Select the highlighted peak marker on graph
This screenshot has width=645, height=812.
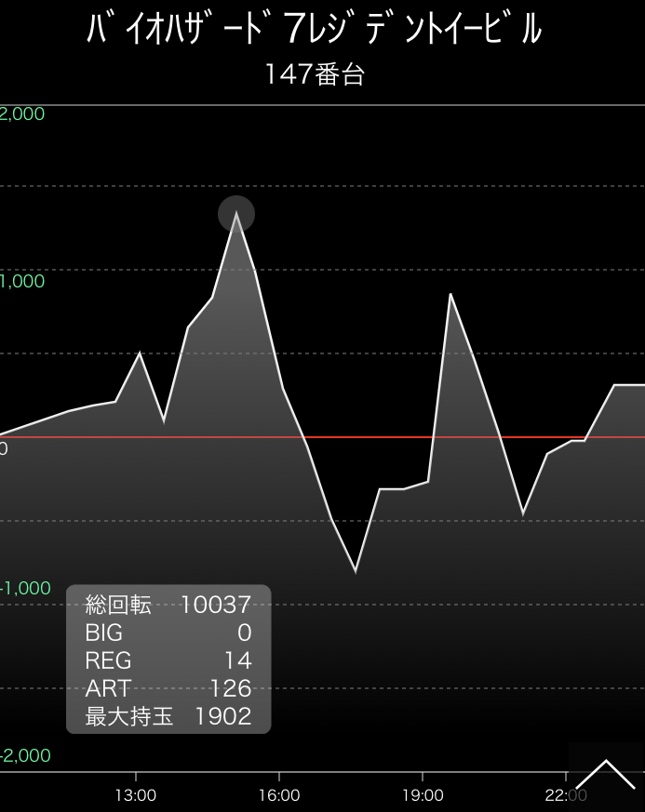tap(236, 213)
